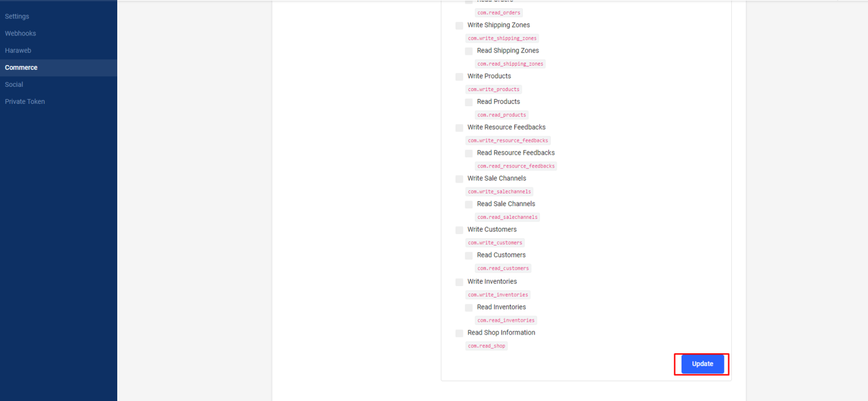Click the blue Update button
Image resolution: width=868 pixels, height=401 pixels.
pyautogui.click(x=702, y=364)
